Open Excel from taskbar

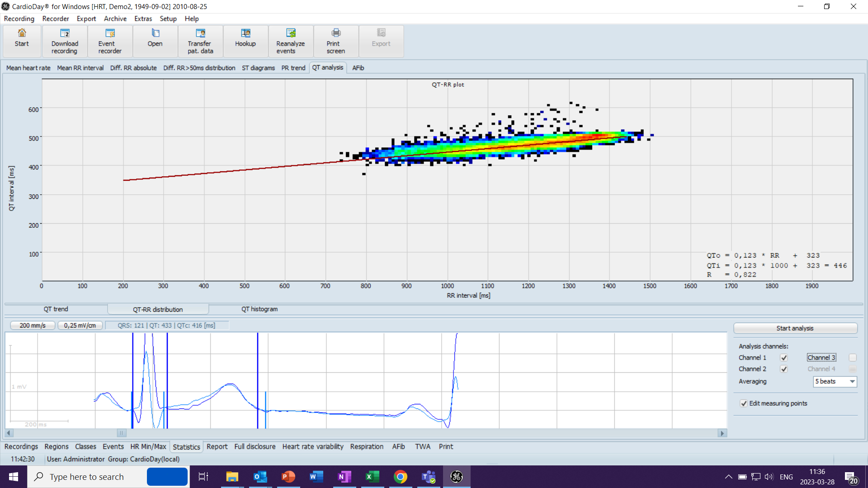373,477
